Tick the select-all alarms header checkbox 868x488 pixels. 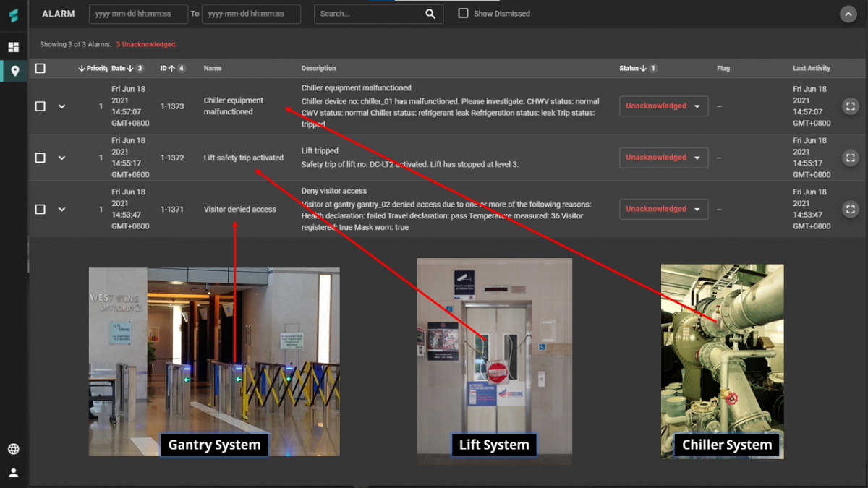[x=41, y=68]
